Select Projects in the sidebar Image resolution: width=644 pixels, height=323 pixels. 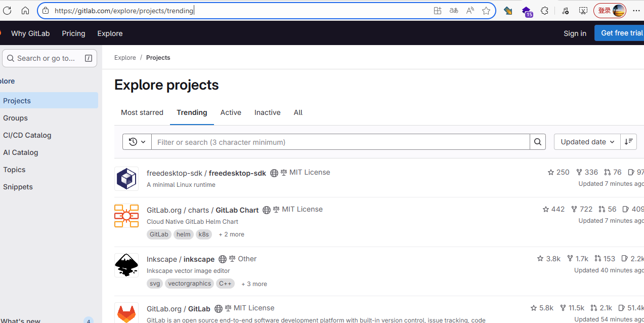(49, 101)
